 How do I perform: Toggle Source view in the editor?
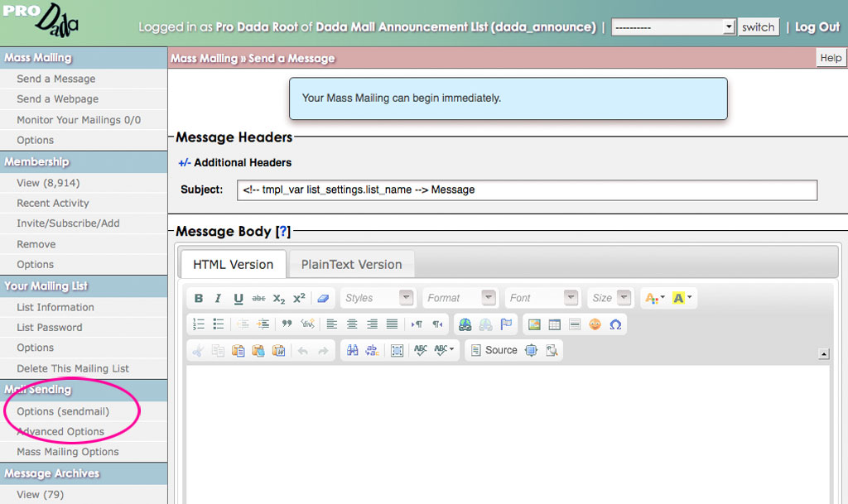[x=494, y=351]
